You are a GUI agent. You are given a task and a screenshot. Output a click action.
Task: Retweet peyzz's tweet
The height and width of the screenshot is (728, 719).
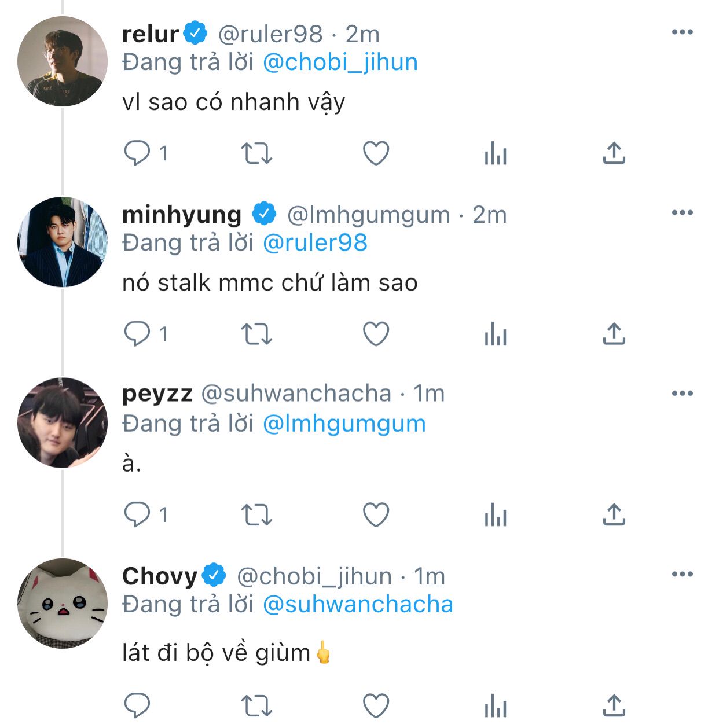click(x=256, y=514)
